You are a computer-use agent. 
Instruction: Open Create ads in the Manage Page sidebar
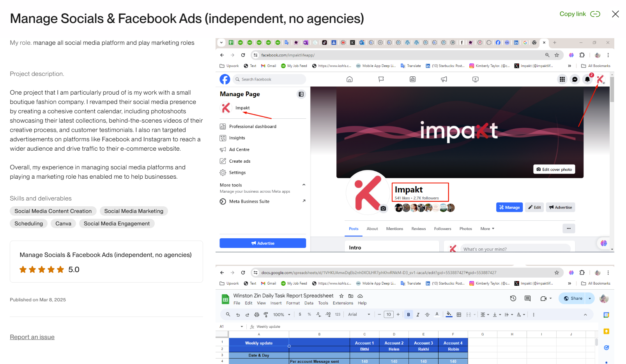pyautogui.click(x=235, y=161)
